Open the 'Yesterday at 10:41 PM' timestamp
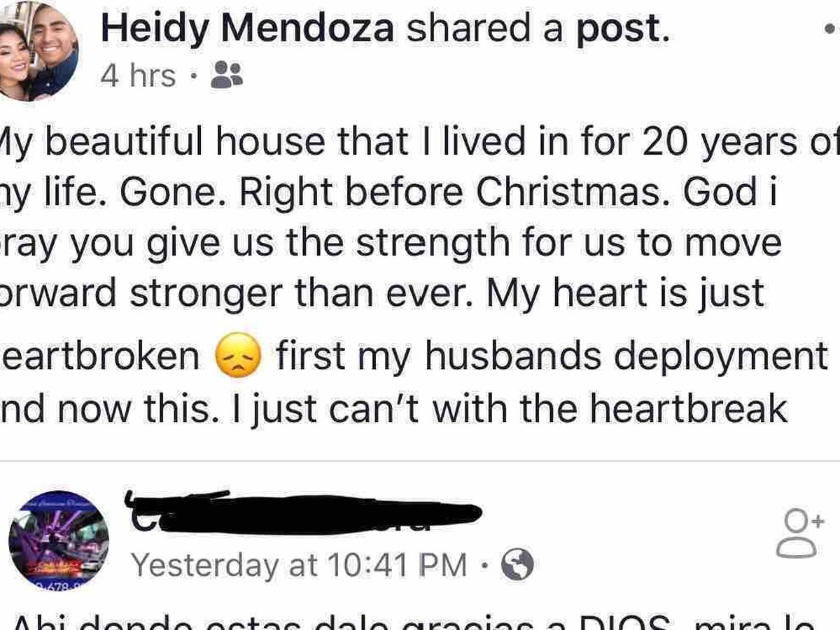The width and height of the screenshot is (840, 630). click(x=300, y=565)
